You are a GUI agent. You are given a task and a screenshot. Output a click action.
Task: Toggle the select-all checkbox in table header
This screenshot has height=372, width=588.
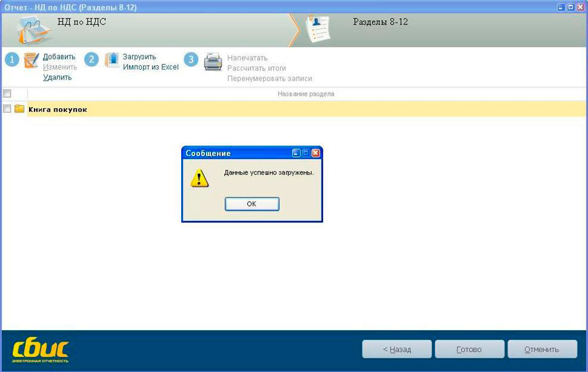[7, 93]
